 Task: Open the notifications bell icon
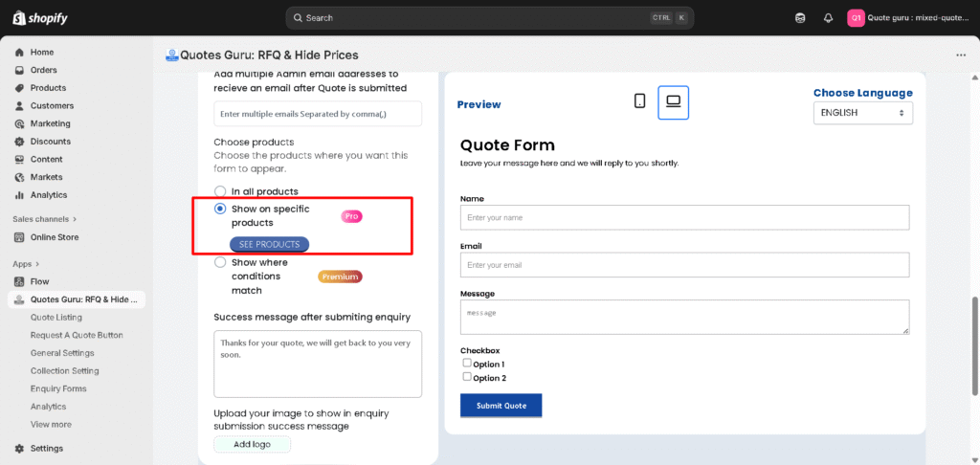coord(828,18)
